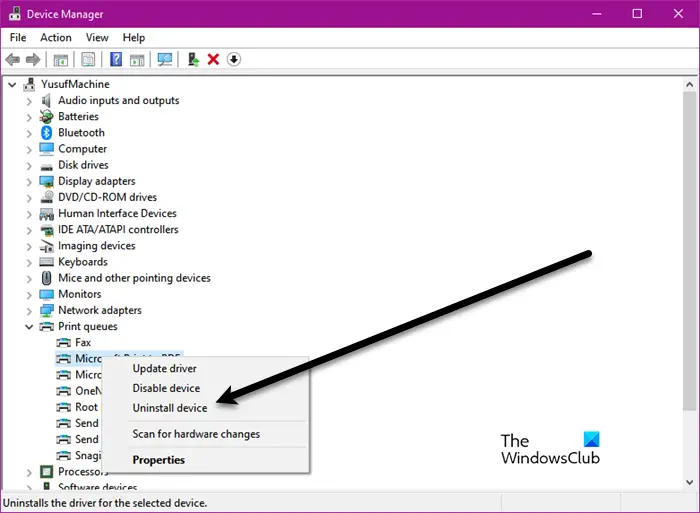
Task: Open the Action menu
Action: 56,38
